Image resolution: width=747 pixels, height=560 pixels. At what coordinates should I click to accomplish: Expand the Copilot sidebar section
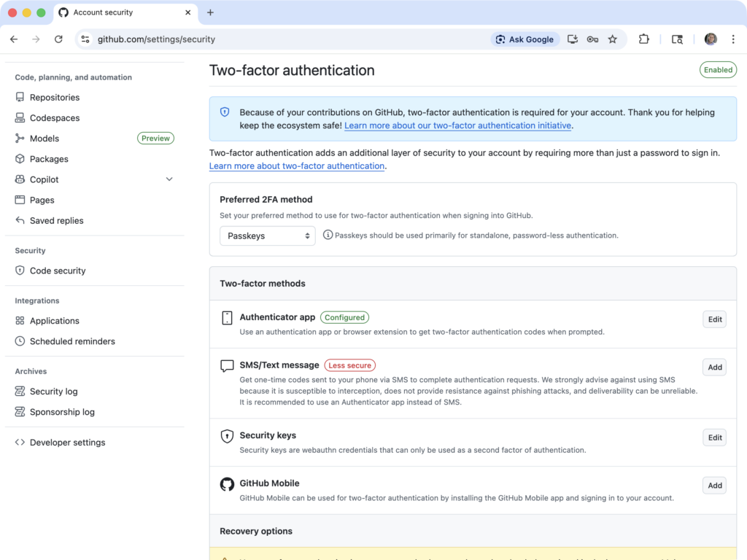click(169, 179)
